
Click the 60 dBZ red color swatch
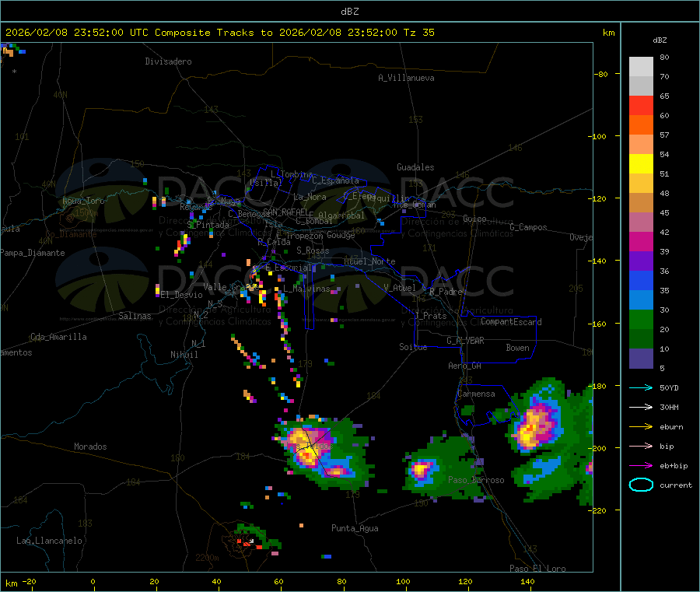(641, 105)
